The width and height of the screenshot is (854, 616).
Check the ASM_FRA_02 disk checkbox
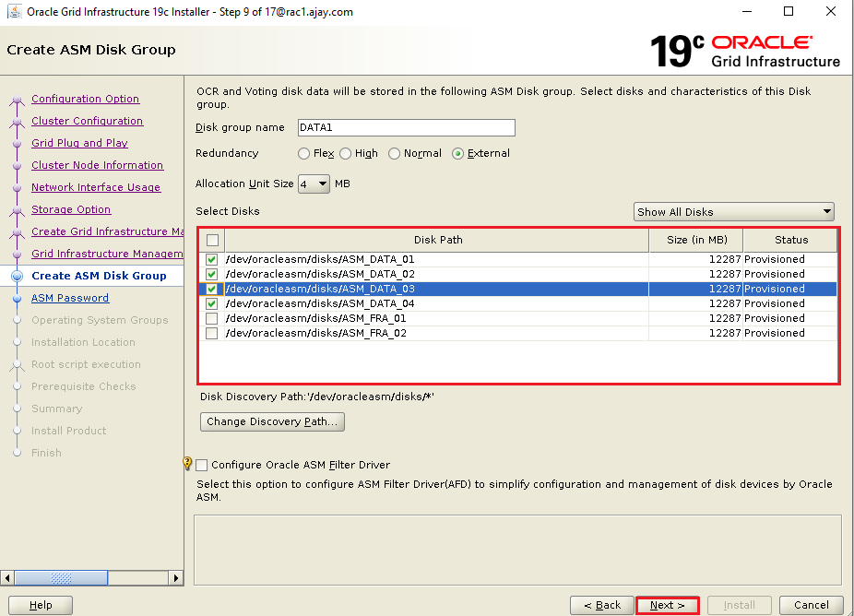212,333
